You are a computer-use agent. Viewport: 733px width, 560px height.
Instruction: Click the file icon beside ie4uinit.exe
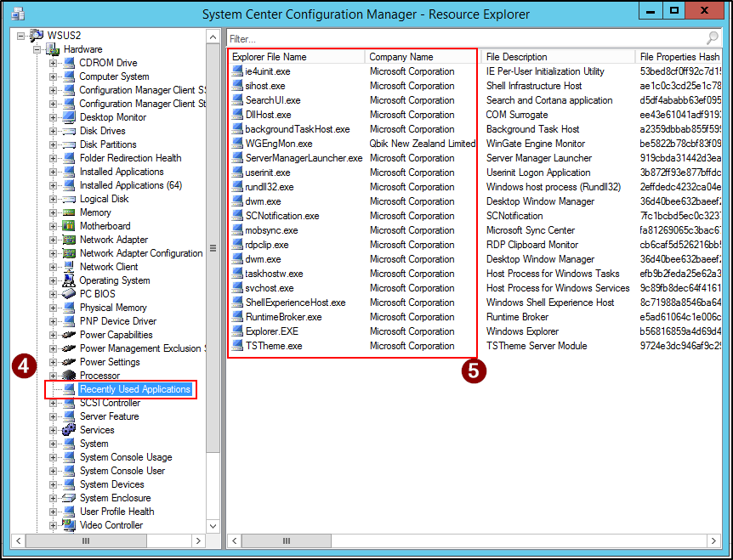[237, 71]
